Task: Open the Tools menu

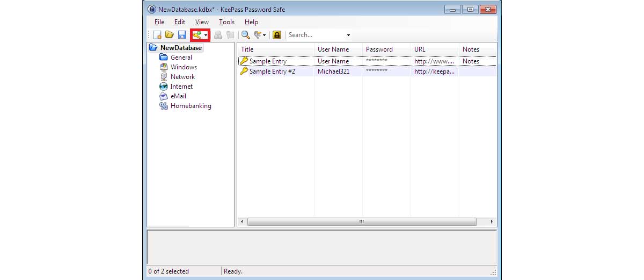Action: tap(227, 22)
